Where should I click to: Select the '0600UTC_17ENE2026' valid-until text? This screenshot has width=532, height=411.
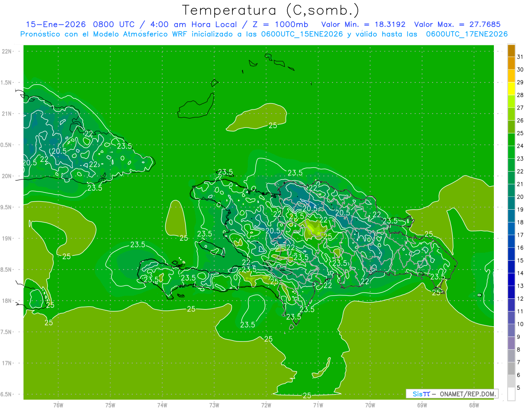(x=467, y=34)
